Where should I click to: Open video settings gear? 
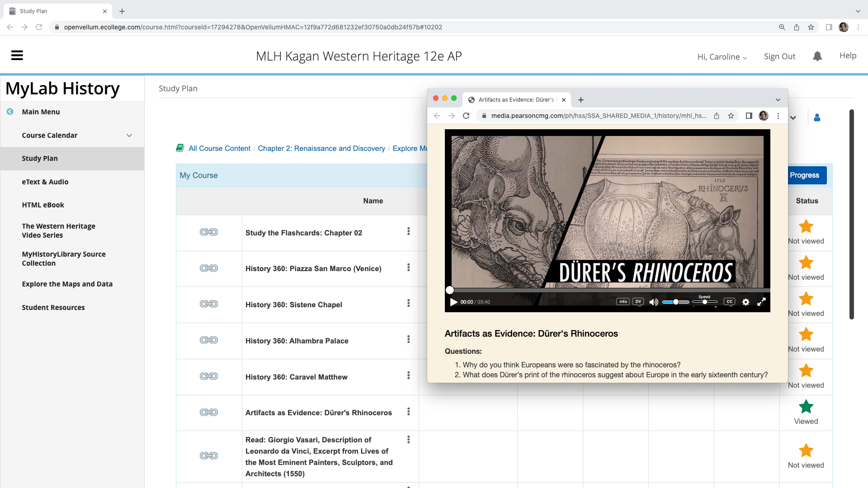pyautogui.click(x=745, y=302)
